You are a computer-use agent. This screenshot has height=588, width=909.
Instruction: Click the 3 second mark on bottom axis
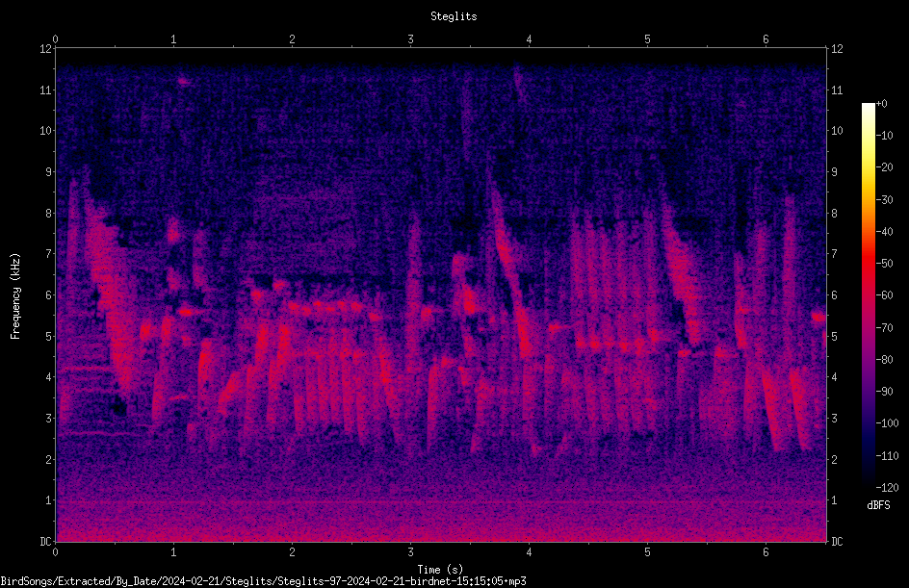(410, 552)
